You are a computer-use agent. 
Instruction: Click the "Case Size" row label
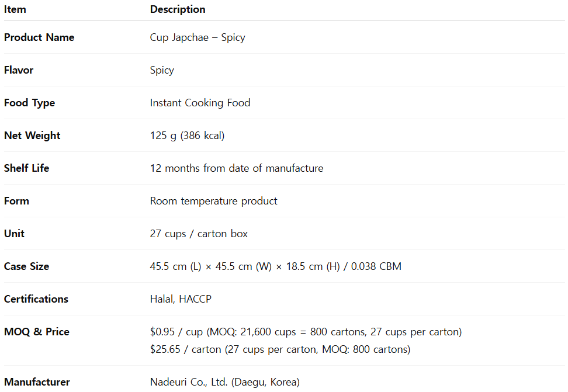point(26,266)
